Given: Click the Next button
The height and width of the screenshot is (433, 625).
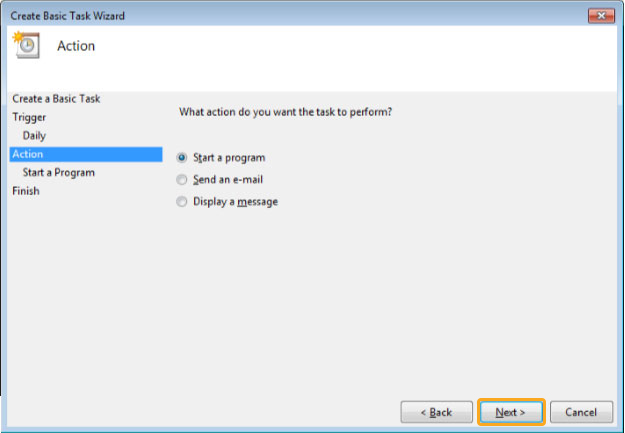Looking at the screenshot, I should coord(511,412).
